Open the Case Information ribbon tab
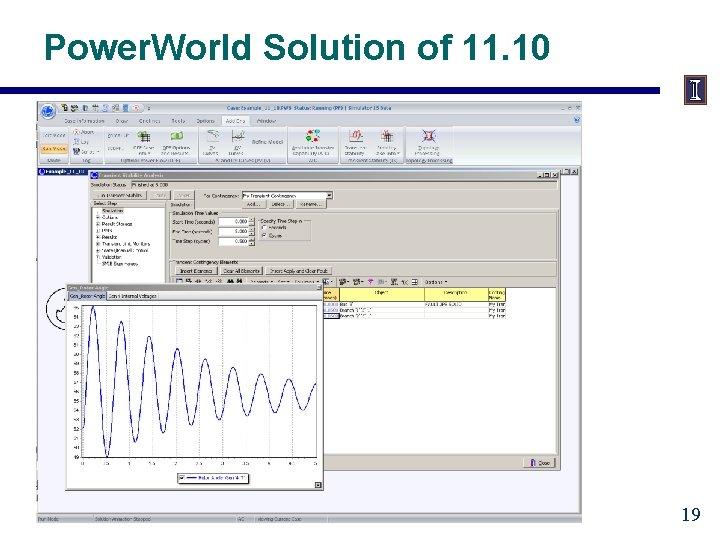The height and width of the screenshot is (540, 720). pos(84,121)
